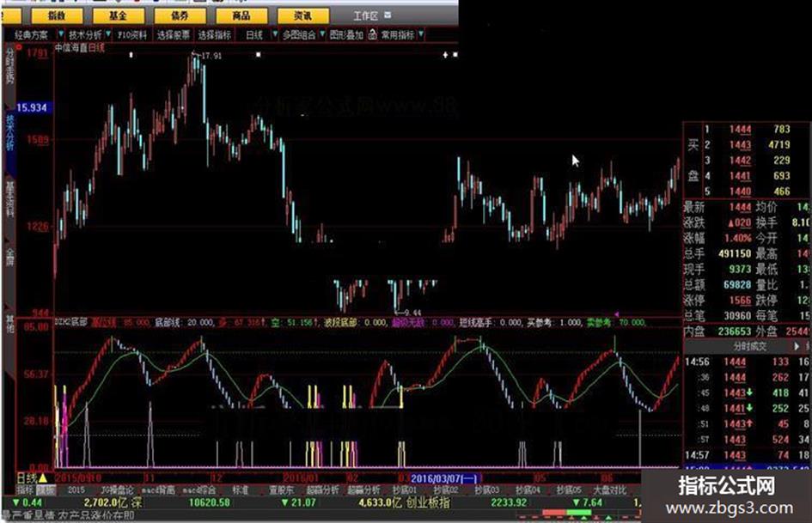Click the small icon beside 工作区
The height and width of the screenshot is (523, 812).
point(388,15)
